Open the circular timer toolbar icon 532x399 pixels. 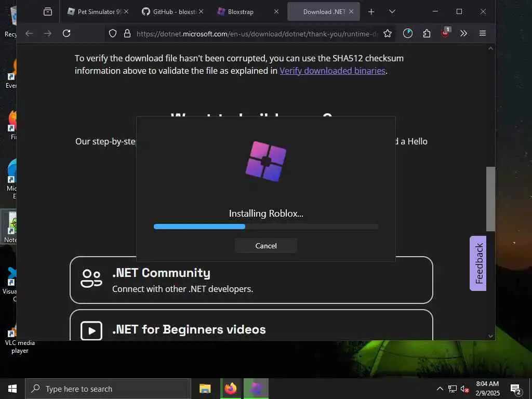point(408,33)
